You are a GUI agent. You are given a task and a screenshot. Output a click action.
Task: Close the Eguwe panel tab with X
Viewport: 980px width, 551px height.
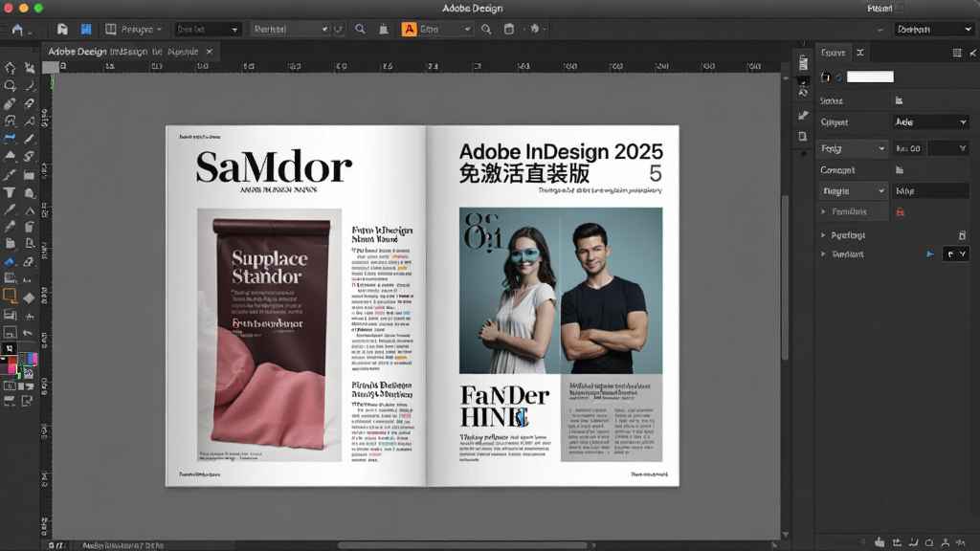click(x=860, y=54)
